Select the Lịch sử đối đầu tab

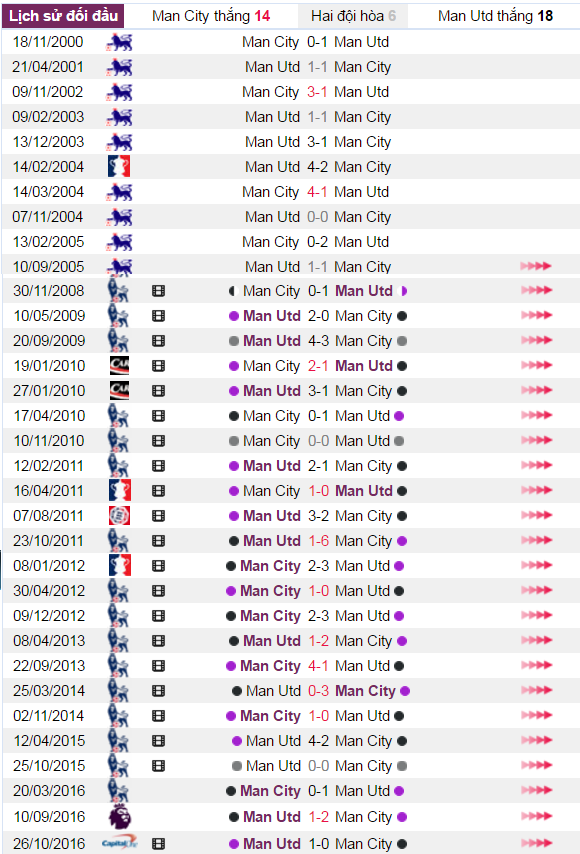pyautogui.click(x=63, y=16)
